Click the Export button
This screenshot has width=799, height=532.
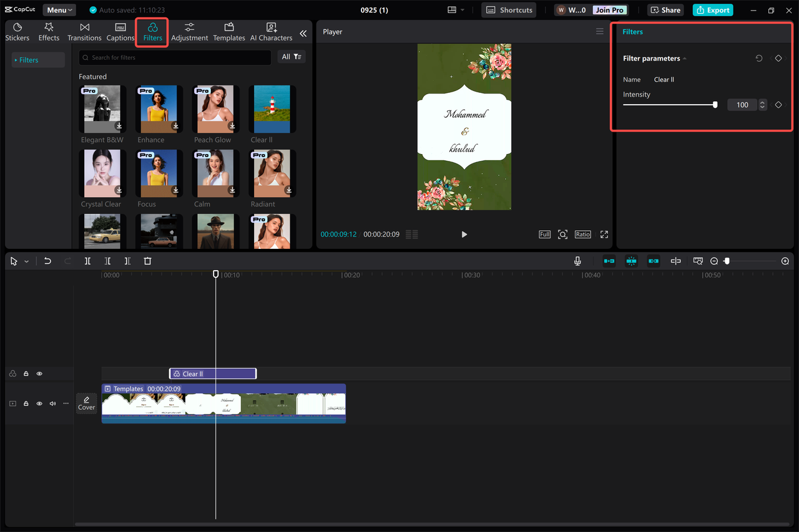712,10
